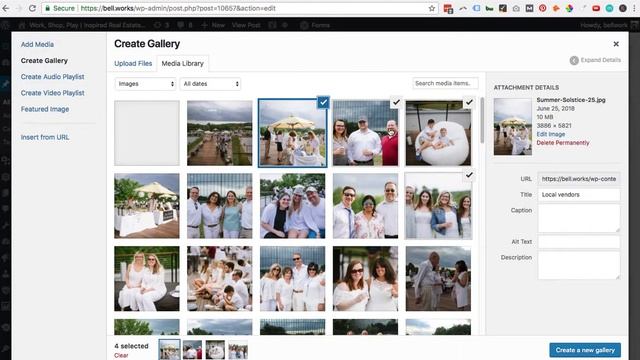
Task: Select the elderly man talking with woman thumbnail
Action: pyautogui.click(x=438, y=278)
